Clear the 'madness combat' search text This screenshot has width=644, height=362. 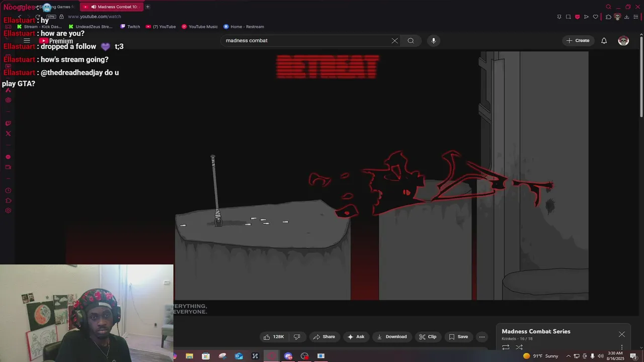coord(394,41)
